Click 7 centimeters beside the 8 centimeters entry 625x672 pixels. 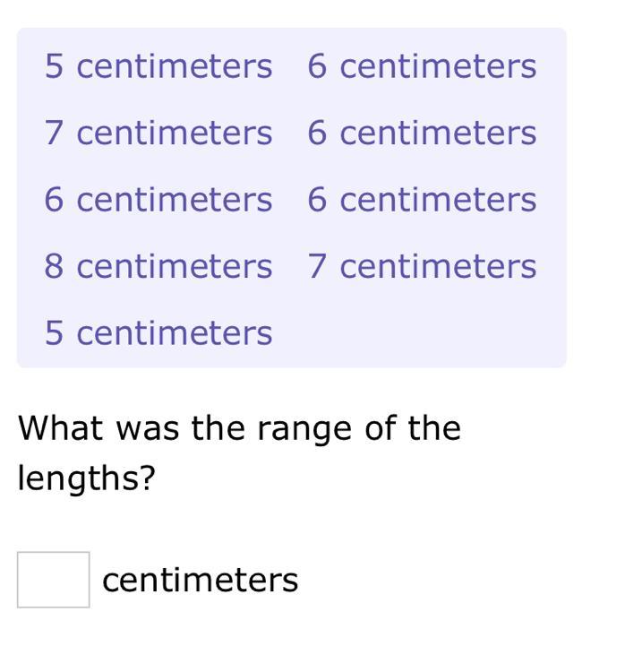pyautogui.click(x=422, y=266)
